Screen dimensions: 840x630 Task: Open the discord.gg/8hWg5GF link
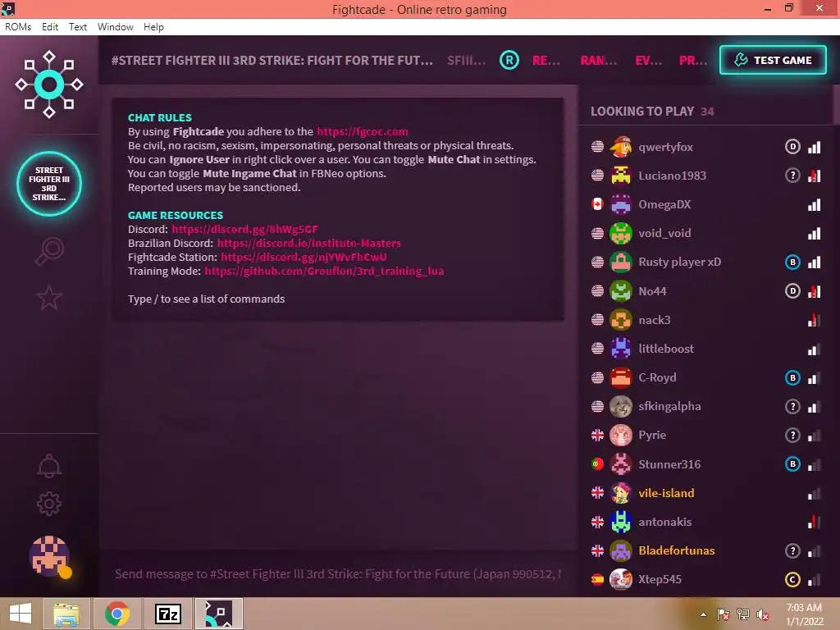coord(244,229)
